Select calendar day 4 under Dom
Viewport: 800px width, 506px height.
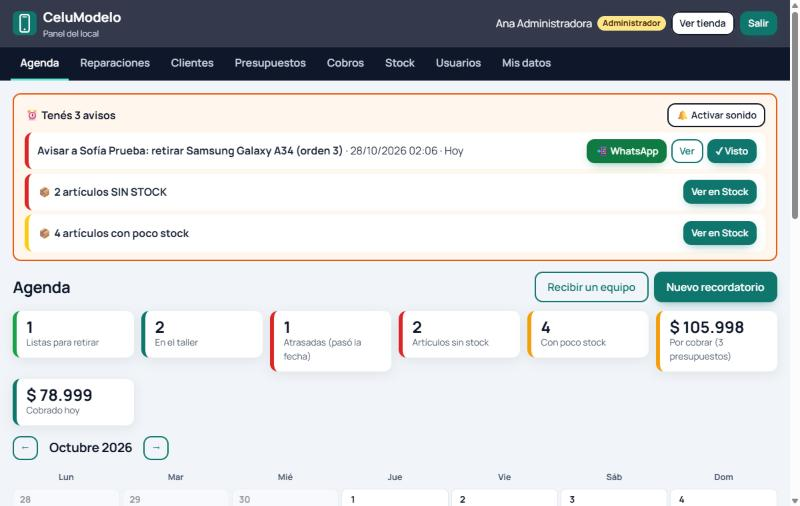point(723,498)
